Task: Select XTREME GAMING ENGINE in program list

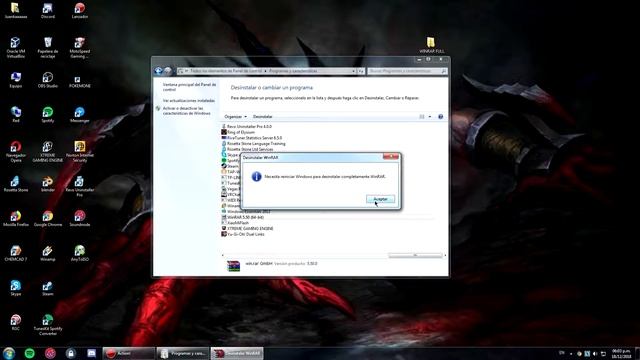Action: click(x=247, y=229)
